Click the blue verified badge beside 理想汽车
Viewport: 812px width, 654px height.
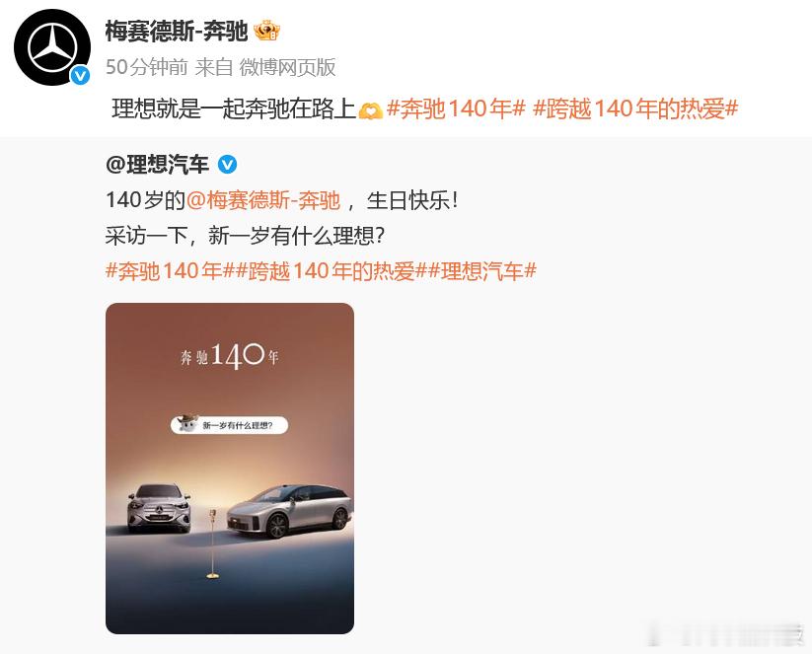click(227, 165)
